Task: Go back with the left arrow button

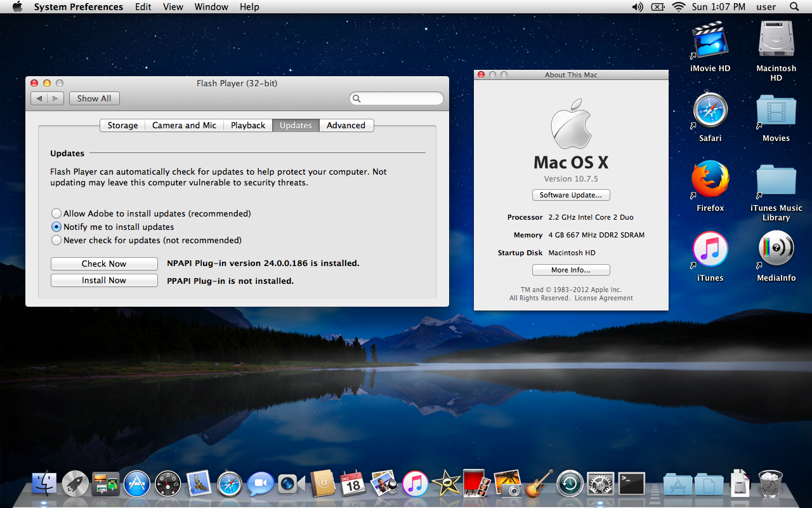Action: (39, 98)
